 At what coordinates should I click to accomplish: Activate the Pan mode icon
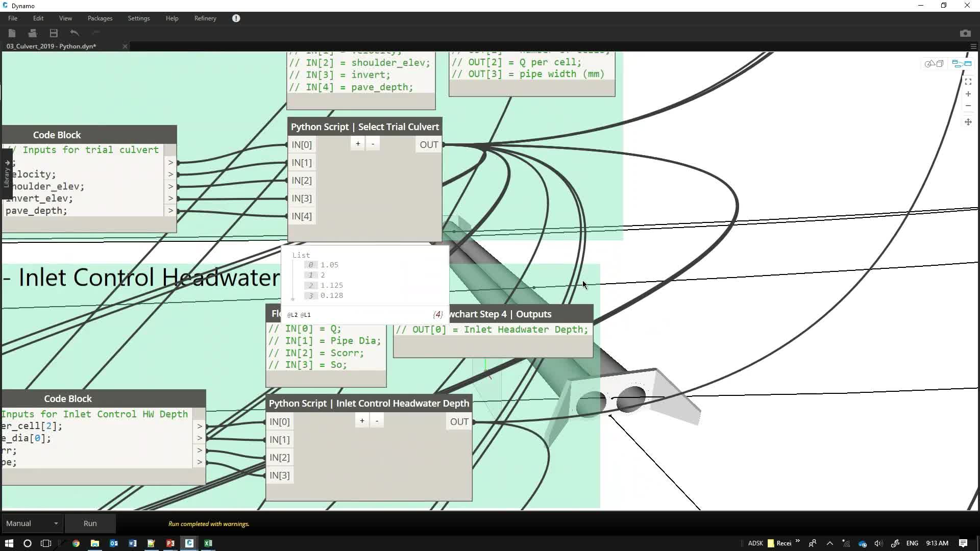(x=968, y=122)
